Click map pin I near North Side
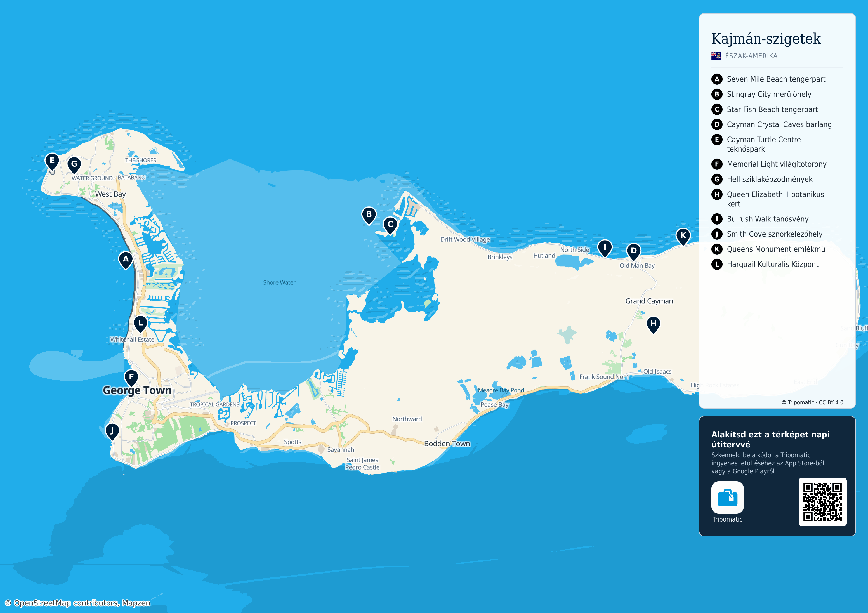 (605, 248)
